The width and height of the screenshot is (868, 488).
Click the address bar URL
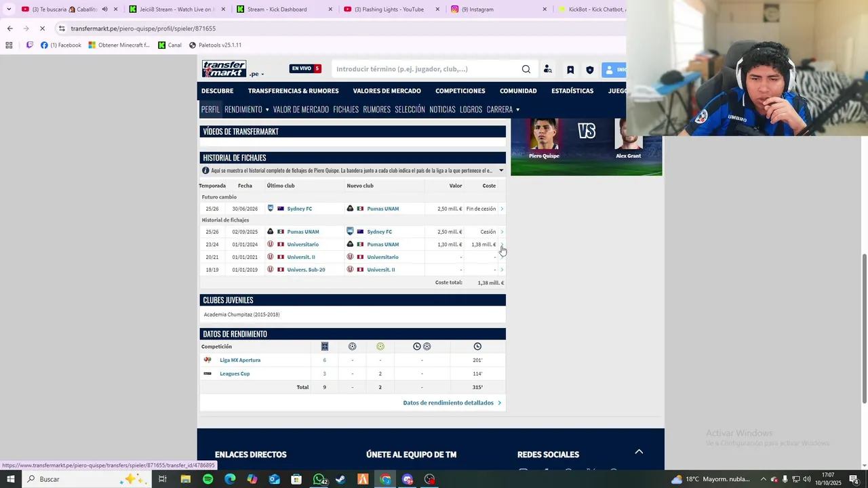(143, 28)
